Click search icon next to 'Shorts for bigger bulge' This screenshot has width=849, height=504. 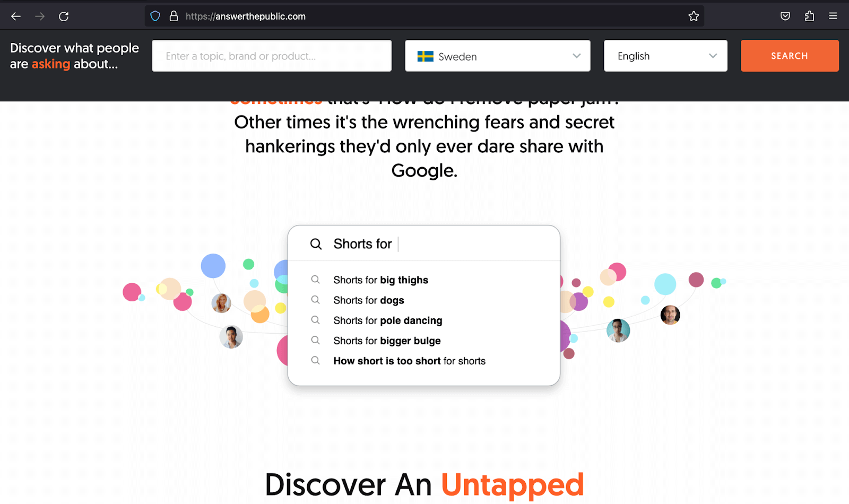315,340
